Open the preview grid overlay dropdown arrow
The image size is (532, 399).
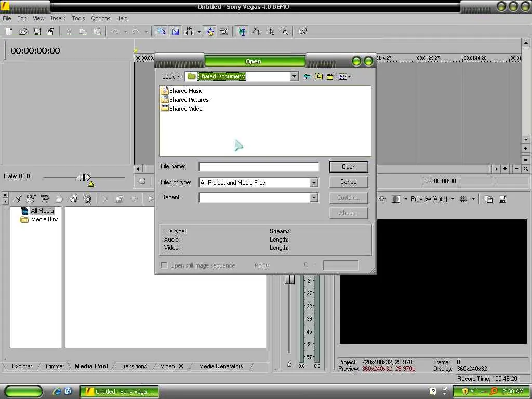pos(473,199)
